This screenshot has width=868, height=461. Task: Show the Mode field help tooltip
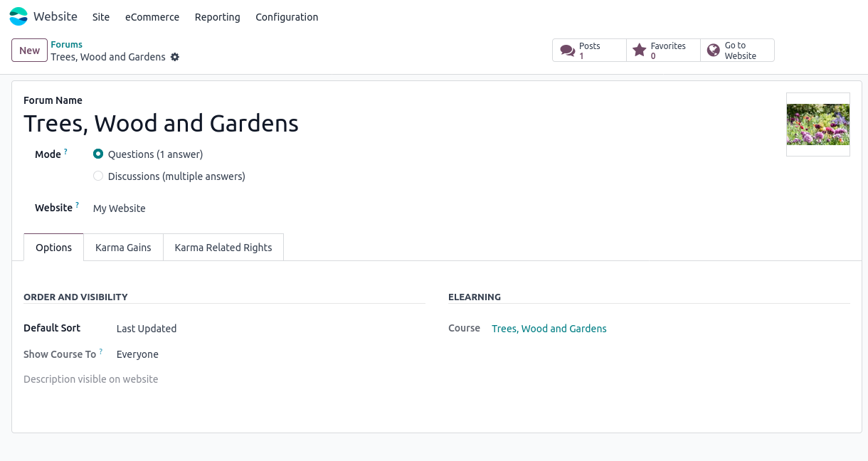click(x=66, y=152)
